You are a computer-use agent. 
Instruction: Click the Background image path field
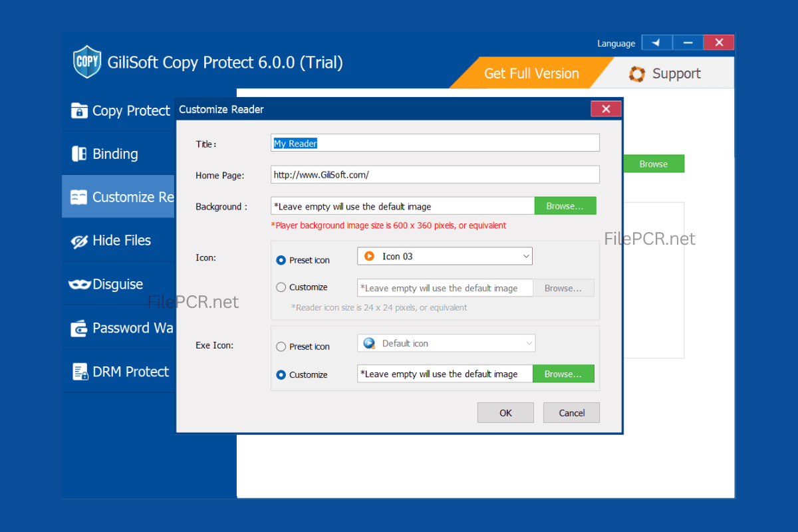[403, 206]
